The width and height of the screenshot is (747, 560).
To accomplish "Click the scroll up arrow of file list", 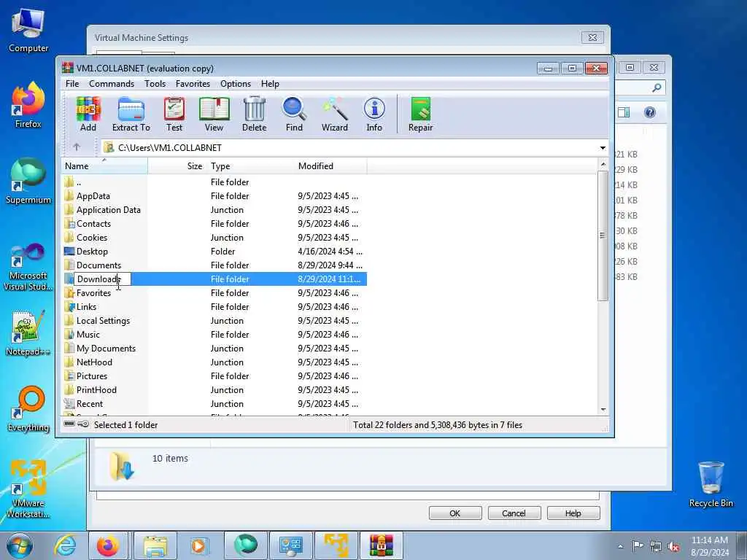I will 603,164.
